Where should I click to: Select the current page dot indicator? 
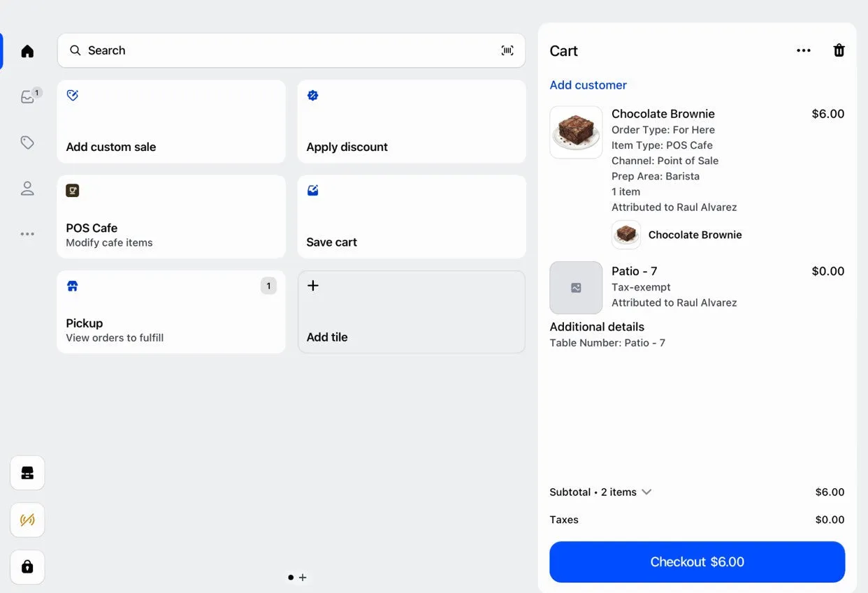point(291,578)
